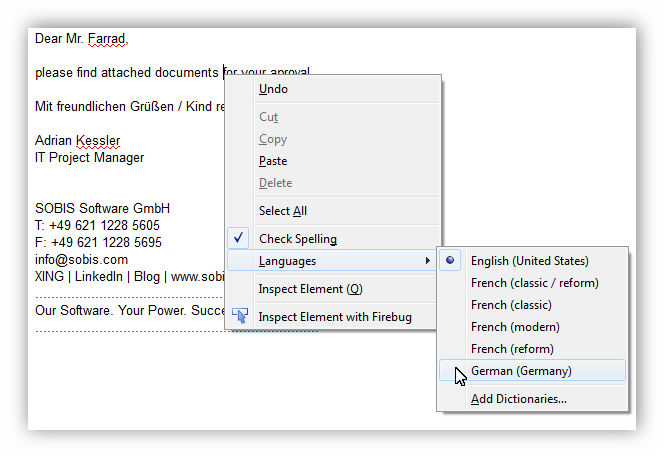Click the phone number +49 621 1228 5605
The width and height of the screenshot is (664, 458).
[x=104, y=225]
